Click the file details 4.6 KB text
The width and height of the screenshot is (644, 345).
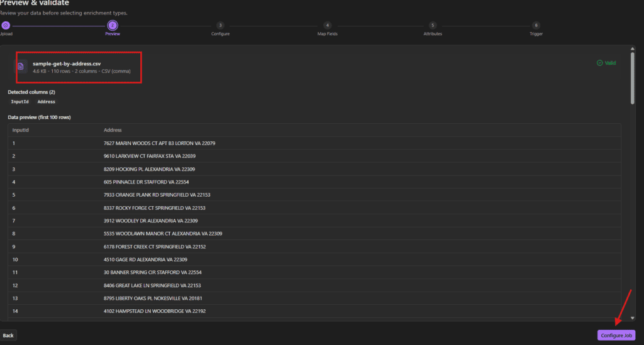point(82,71)
